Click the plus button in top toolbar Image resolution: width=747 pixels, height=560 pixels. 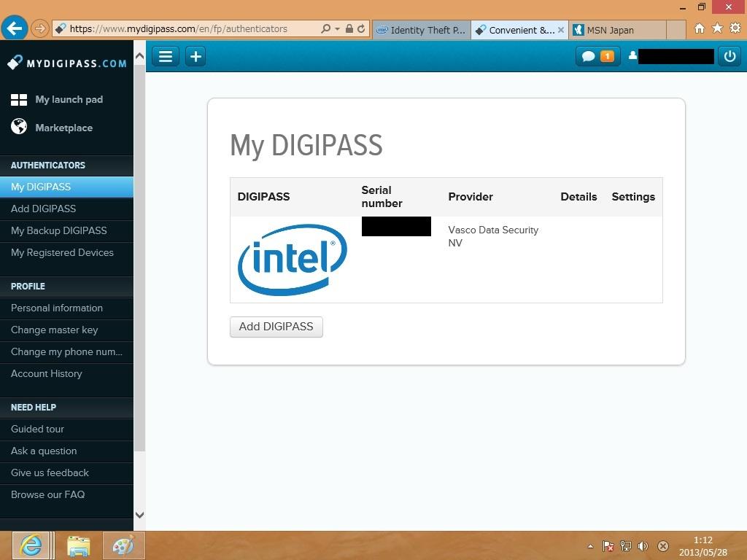196,57
